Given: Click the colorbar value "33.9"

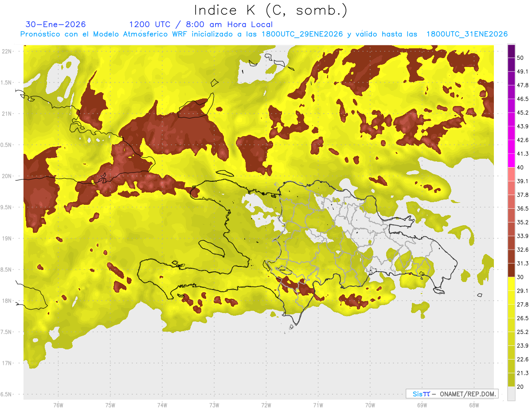Looking at the screenshot, I should (522, 236).
